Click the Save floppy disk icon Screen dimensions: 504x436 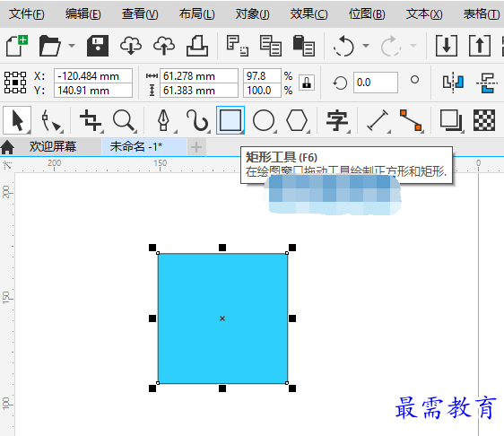pos(98,46)
